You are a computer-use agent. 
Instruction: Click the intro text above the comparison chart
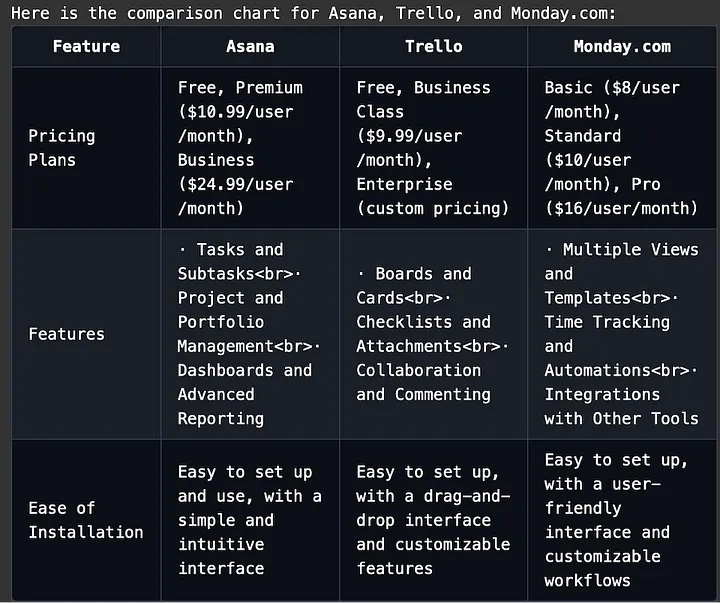click(x=313, y=13)
